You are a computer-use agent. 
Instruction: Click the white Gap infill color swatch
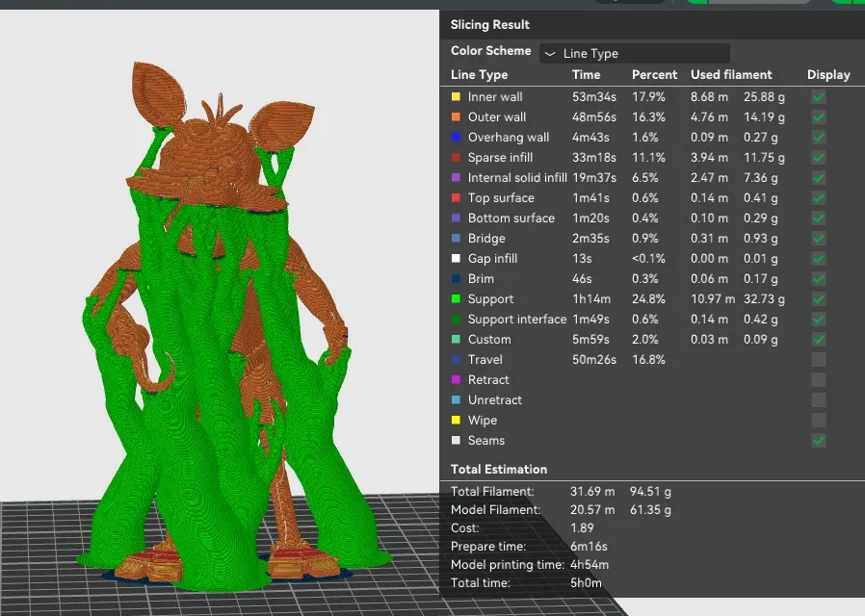[456, 258]
